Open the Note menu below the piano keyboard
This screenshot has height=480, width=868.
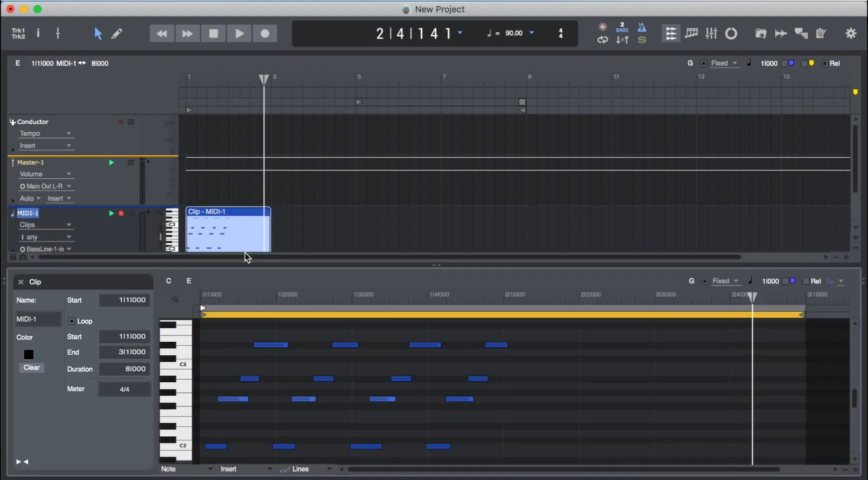186,469
